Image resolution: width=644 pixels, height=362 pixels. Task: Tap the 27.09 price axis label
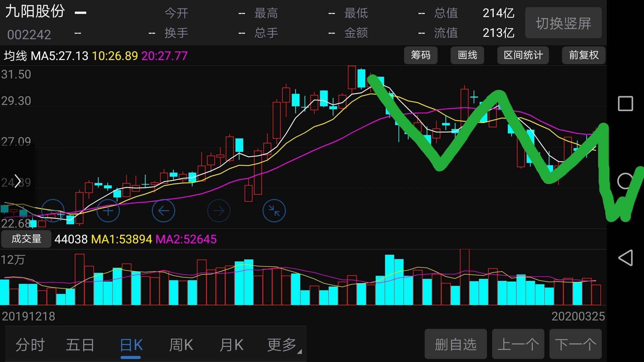[16, 142]
